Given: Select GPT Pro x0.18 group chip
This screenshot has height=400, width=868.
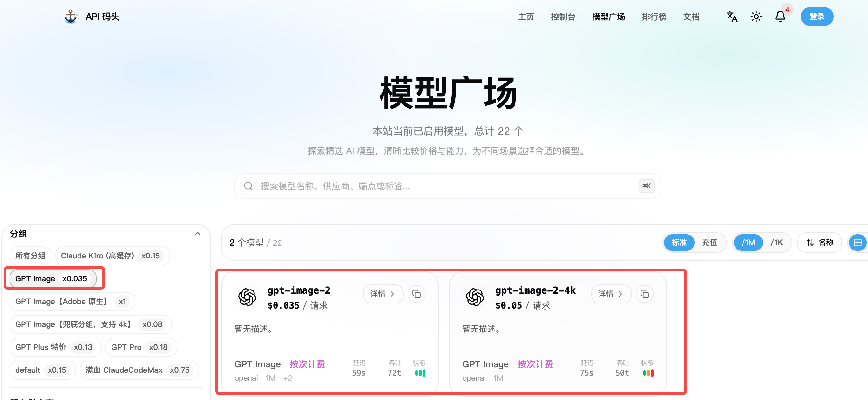Looking at the screenshot, I should 141,348.
